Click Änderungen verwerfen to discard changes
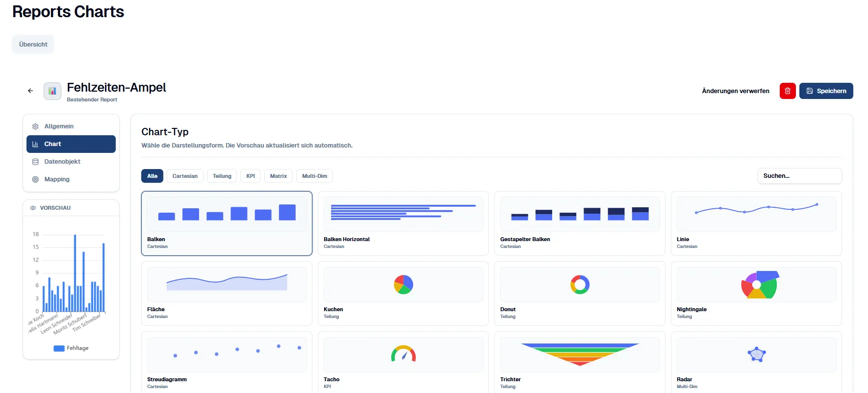 click(x=735, y=91)
